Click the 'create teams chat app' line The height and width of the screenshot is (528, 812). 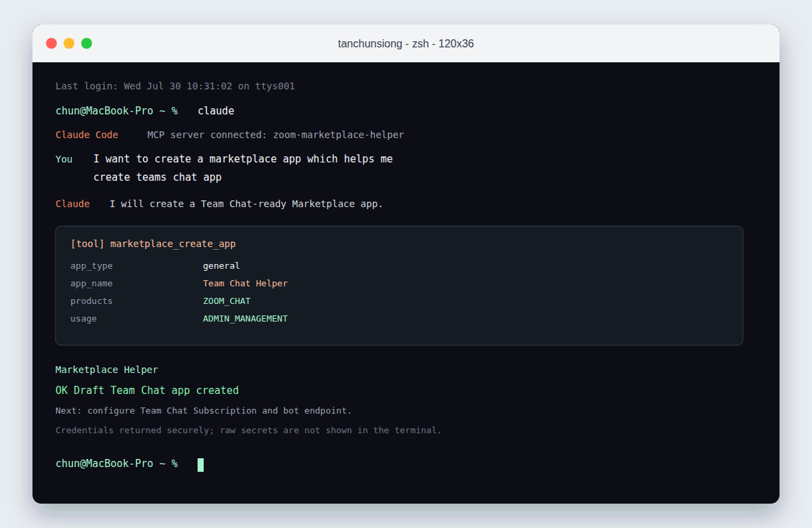(158, 177)
